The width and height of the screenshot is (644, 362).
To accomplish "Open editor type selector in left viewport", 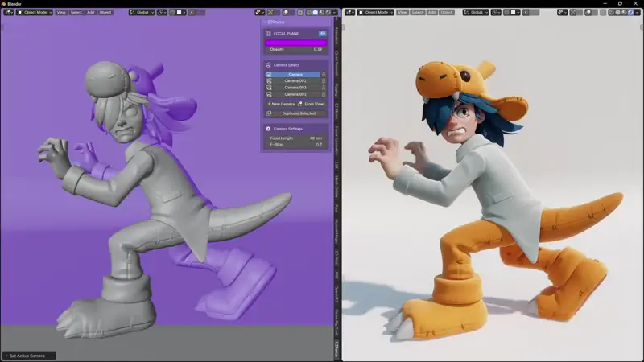I will pos(8,12).
